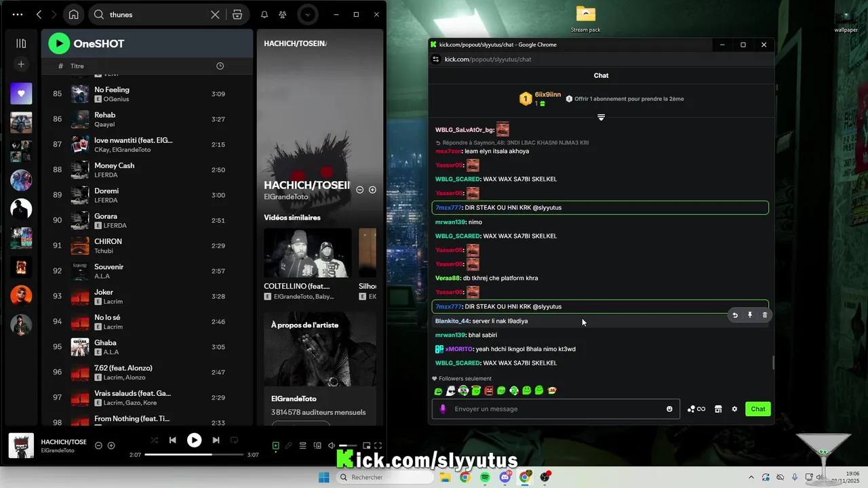Open Connect to a device icon

[x=317, y=445]
